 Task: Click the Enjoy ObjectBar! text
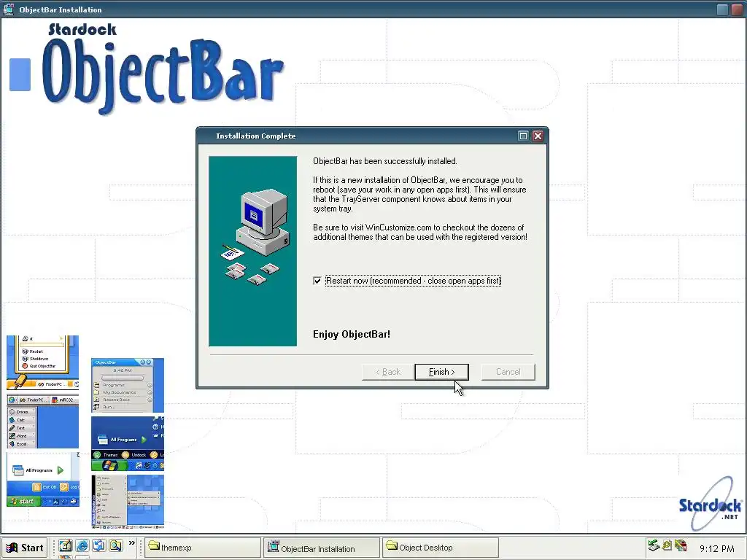click(x=352, y=334)
